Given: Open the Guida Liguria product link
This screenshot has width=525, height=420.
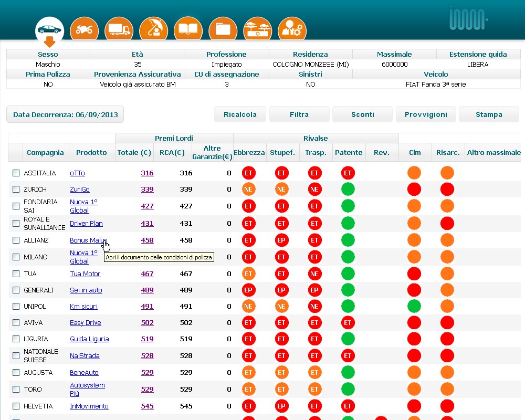Looking at the screenshot, I should click(x=89, y=339).
